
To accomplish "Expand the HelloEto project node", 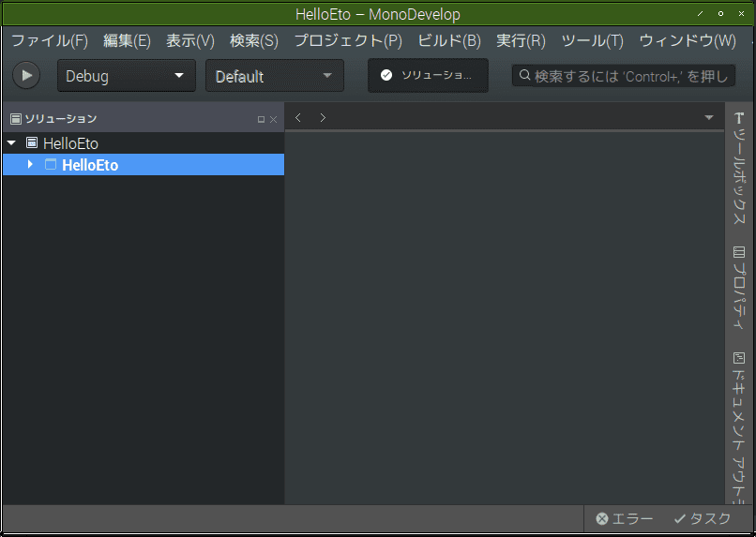I will coord(30,164).
